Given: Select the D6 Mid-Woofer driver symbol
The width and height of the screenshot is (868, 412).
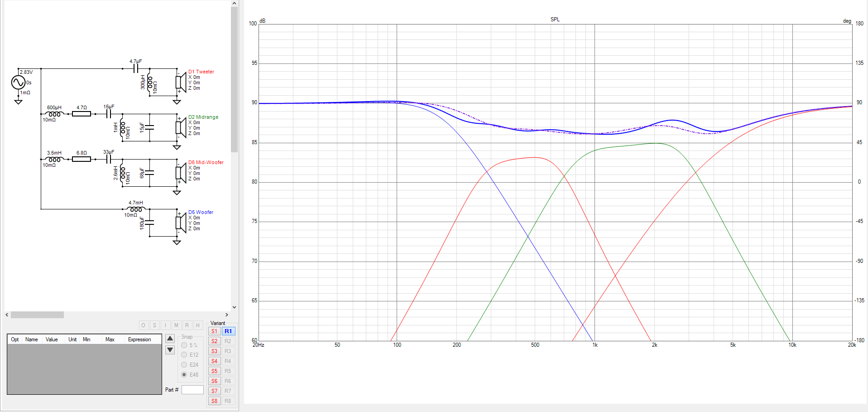Looking at the screenshot, I should [x=181, y=173].
